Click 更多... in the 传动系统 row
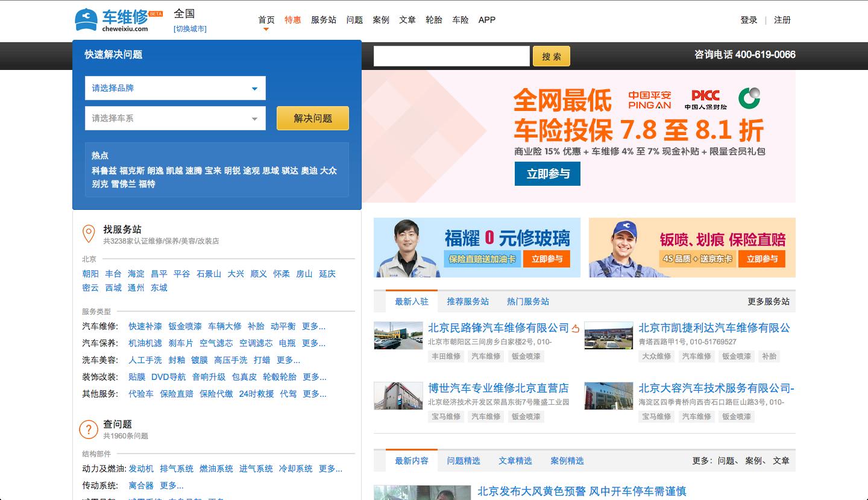868x500 pixels. point(172,486)
